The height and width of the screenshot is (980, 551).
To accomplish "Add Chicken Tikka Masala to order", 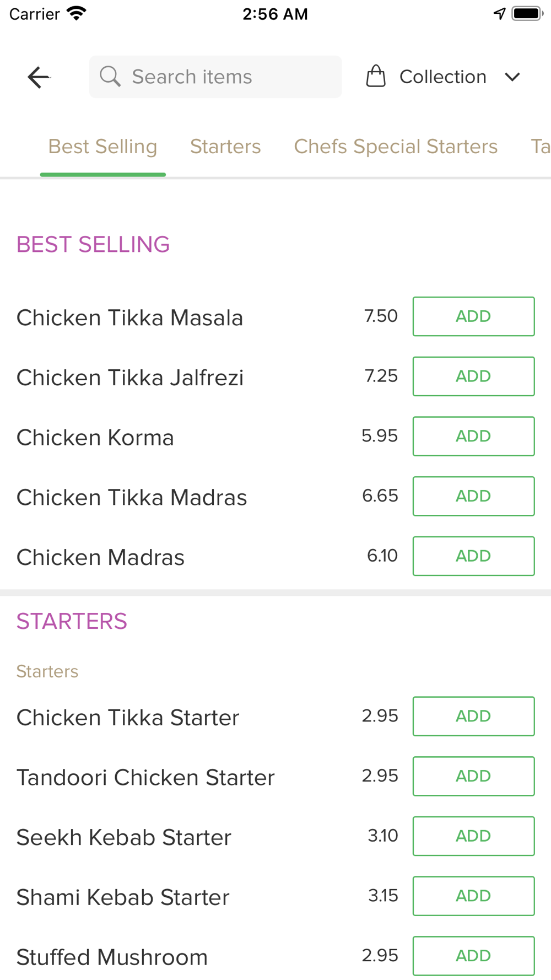I will click(473, 316).
